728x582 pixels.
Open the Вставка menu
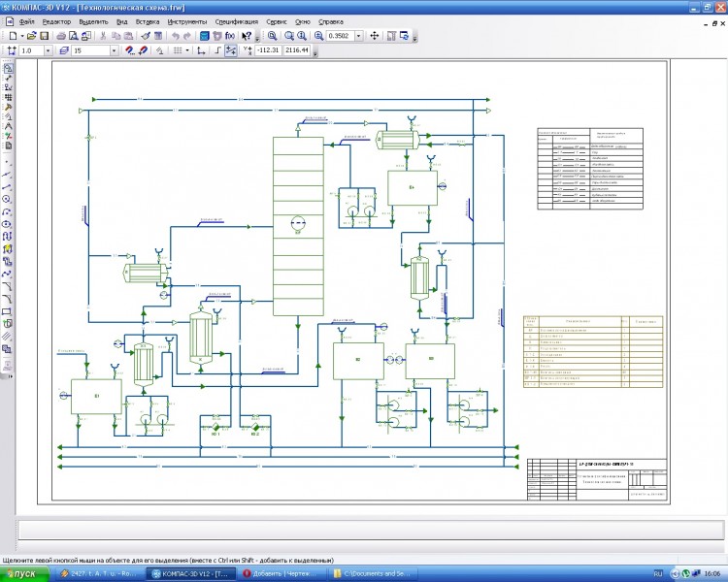coord(148,21)
